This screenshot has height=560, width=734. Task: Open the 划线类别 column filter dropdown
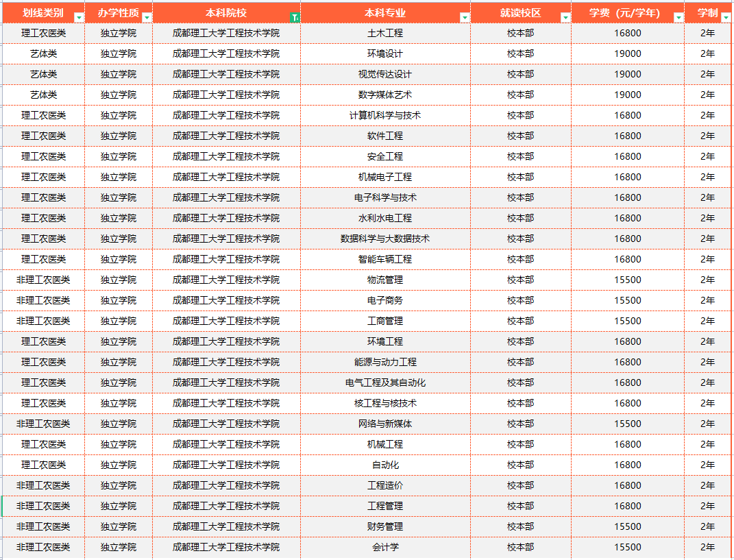tap(79, 17)
